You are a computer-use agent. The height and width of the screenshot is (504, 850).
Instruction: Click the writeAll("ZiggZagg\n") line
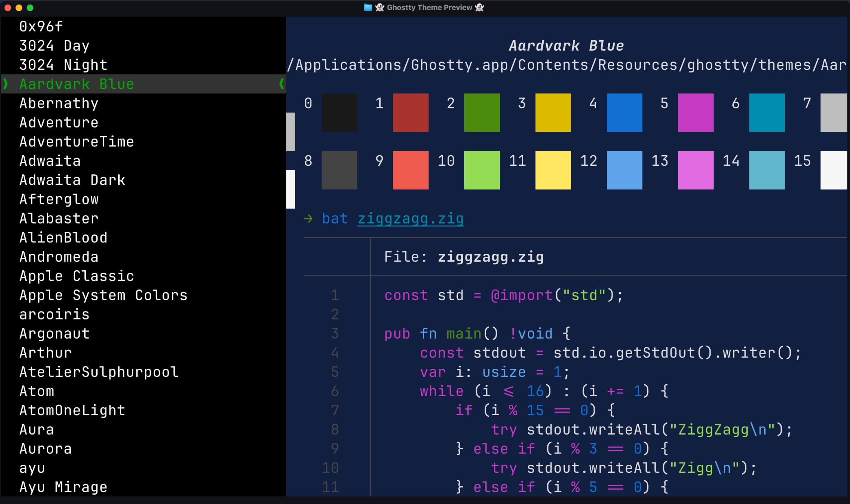point(641,430)
